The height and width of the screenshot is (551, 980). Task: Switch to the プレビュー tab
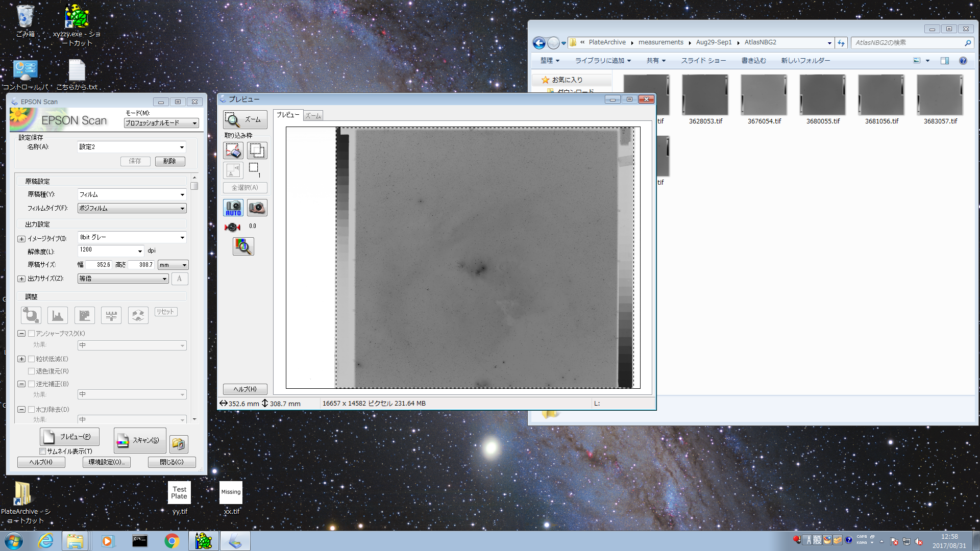pos(288,115)
